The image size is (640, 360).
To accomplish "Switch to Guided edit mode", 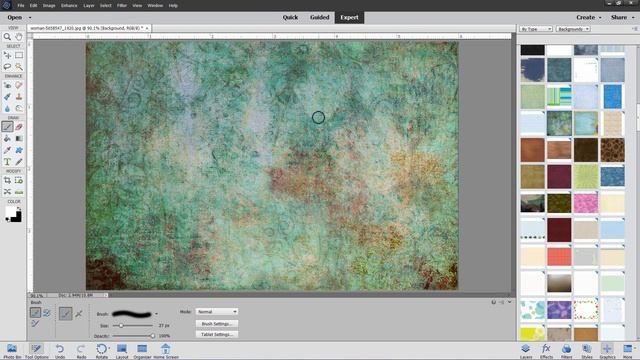I will point(319,18).
